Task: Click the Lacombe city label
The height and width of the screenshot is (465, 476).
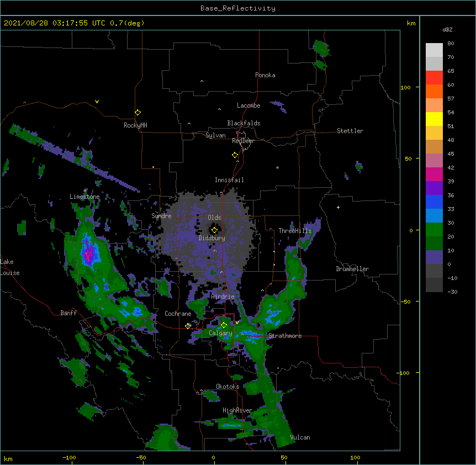Action: tap(248, 105)
